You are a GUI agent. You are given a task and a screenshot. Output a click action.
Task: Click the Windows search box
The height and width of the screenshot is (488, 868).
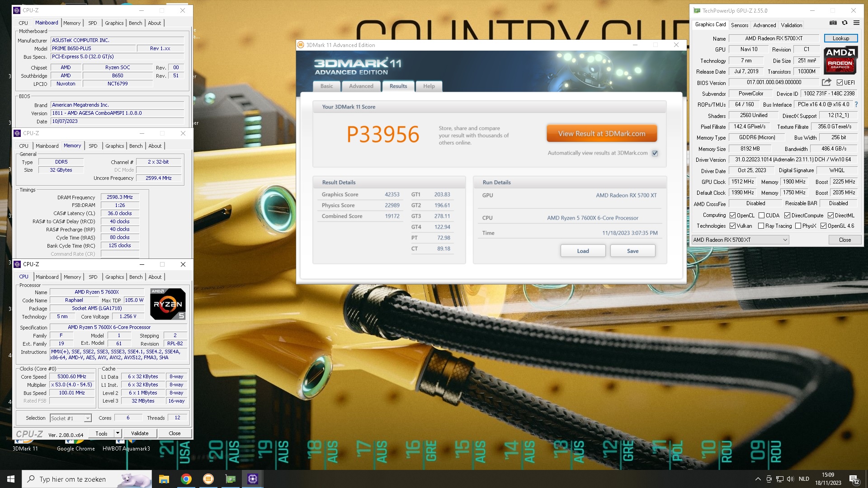87,479
